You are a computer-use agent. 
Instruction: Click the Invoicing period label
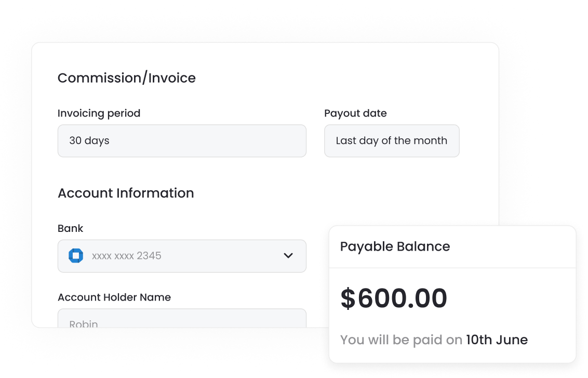99,113
